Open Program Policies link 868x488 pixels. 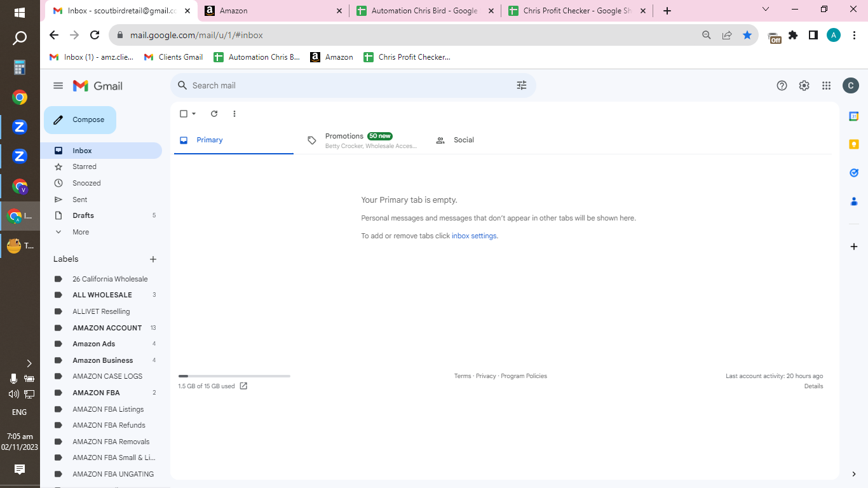pos(524,376)
